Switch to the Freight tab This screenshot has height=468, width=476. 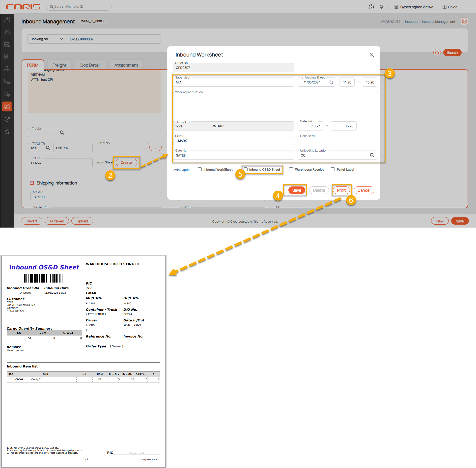pyautogui.click(x=59, y=65)
